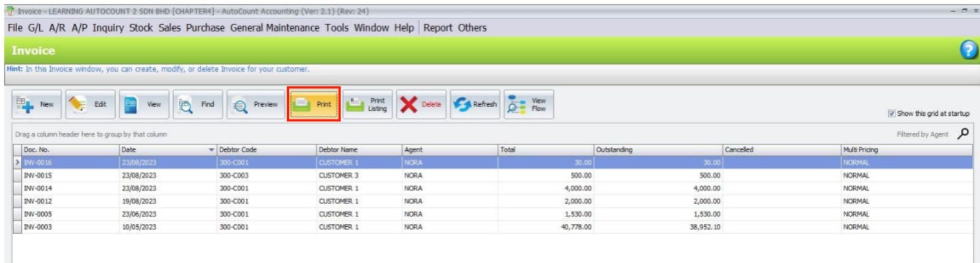The height and width of the screenshot is (263, 980).
Task: Select the INV-0003 row's document number
Action: 38,227
